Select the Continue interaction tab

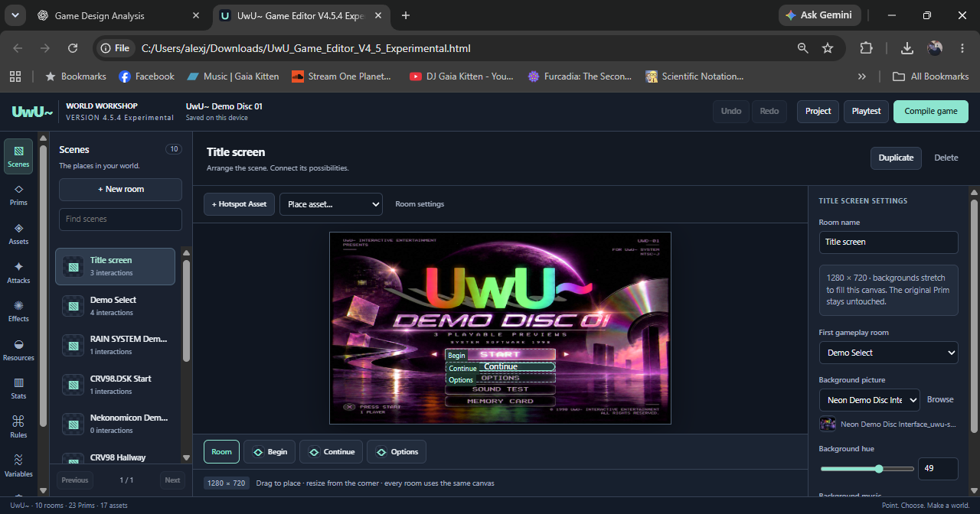click(331, 452)
